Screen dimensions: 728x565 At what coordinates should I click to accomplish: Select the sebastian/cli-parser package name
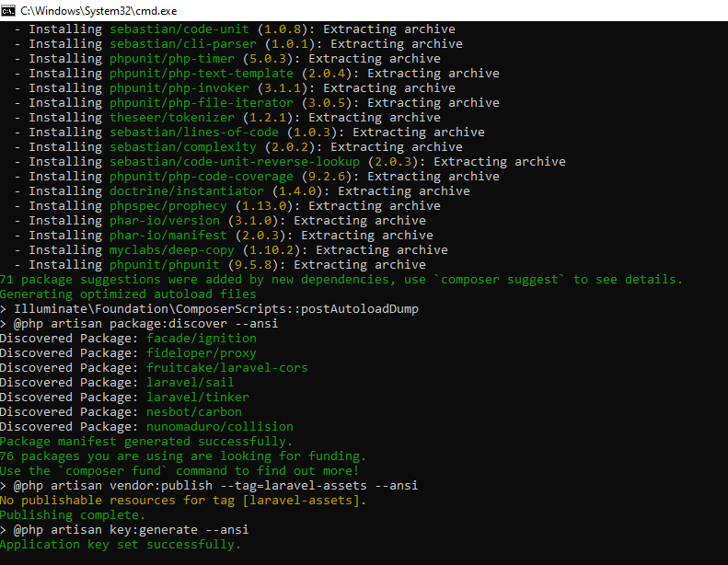[183, 44]
